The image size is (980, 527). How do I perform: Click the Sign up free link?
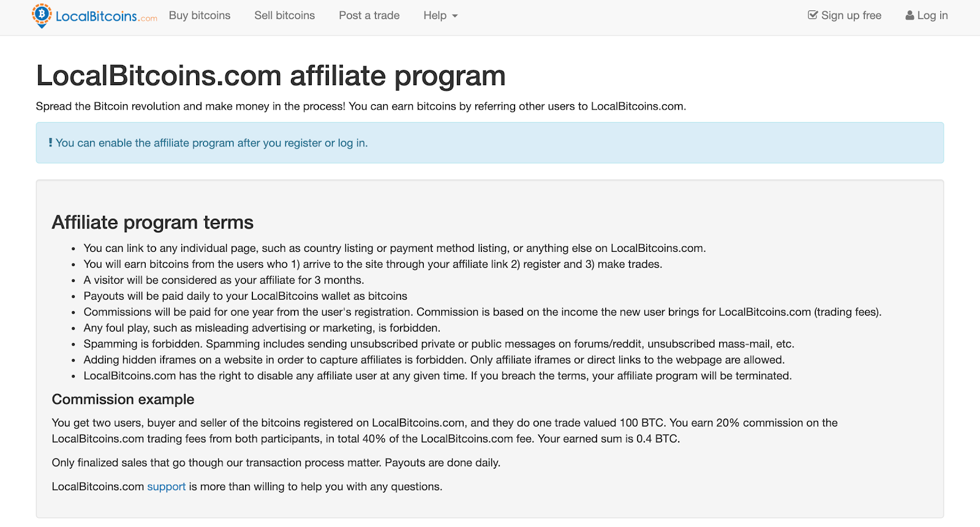click(x=845, y=15)
